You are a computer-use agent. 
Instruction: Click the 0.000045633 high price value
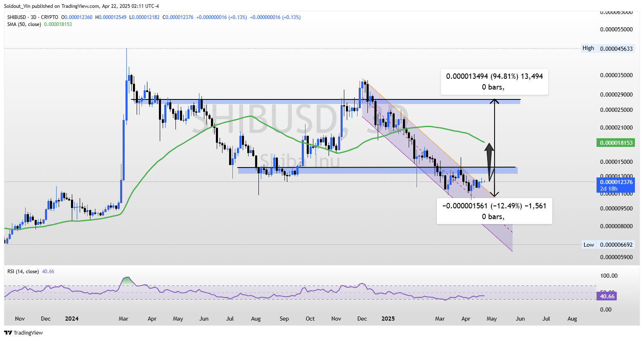pos(616,49)
